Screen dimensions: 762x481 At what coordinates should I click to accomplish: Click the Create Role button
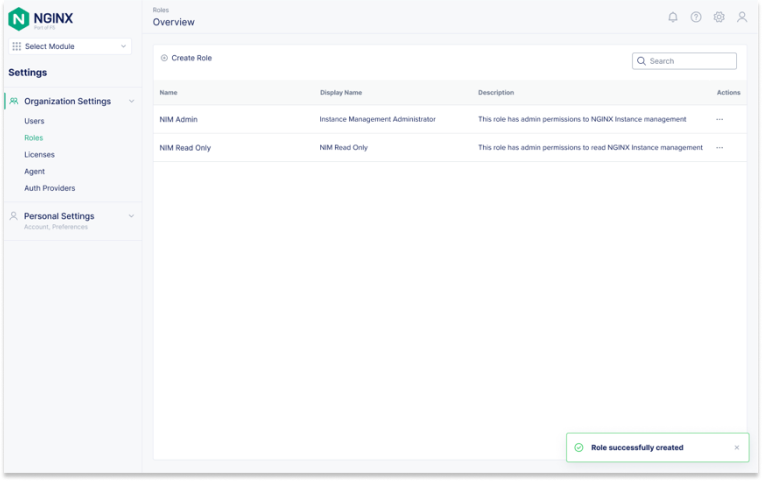(187, 58)
